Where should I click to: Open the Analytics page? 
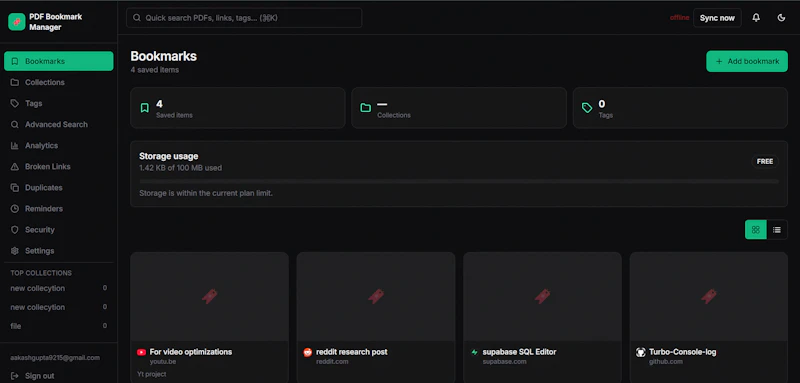tap(59, 145)
